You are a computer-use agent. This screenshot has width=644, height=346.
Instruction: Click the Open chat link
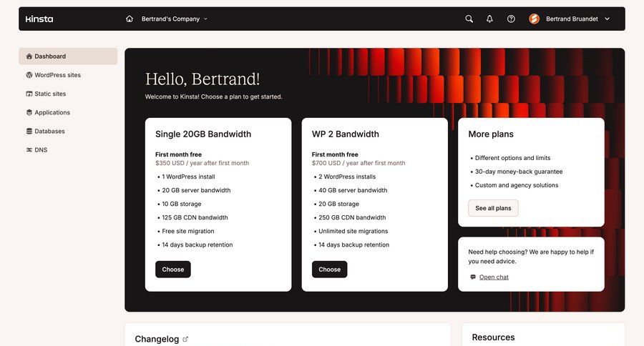tap(494, 277)
